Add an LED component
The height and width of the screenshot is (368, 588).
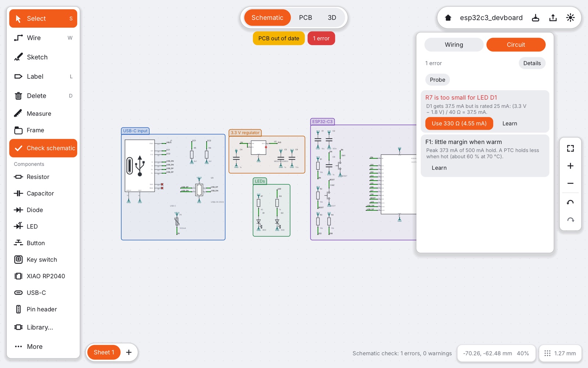tap(43, 226)
